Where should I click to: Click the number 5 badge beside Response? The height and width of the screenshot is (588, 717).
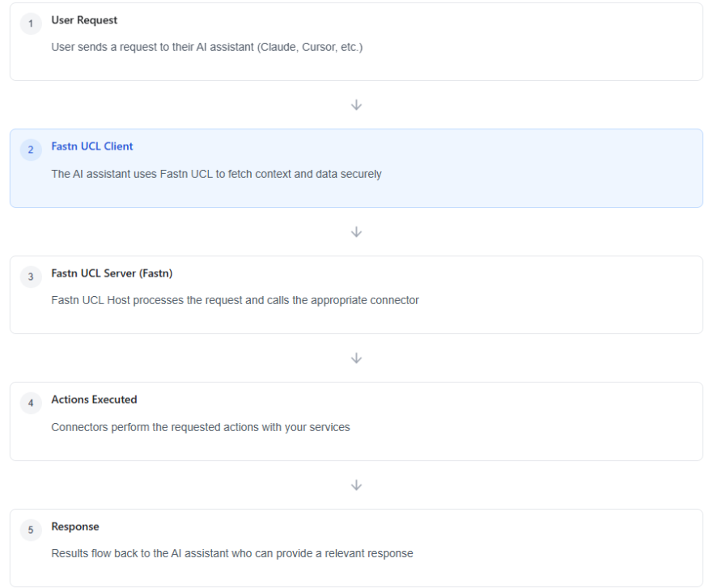coord(31,530)
